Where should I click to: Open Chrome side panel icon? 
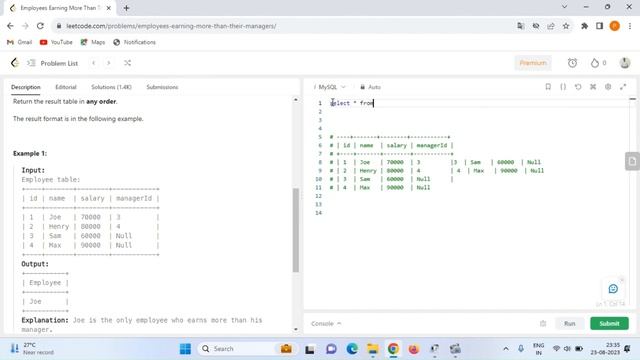tap(599, 26)
